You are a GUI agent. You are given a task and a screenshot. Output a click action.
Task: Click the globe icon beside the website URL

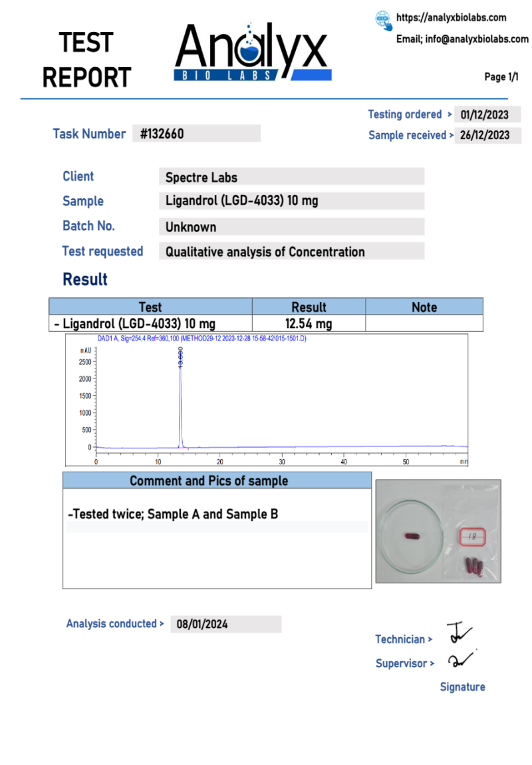384,20
